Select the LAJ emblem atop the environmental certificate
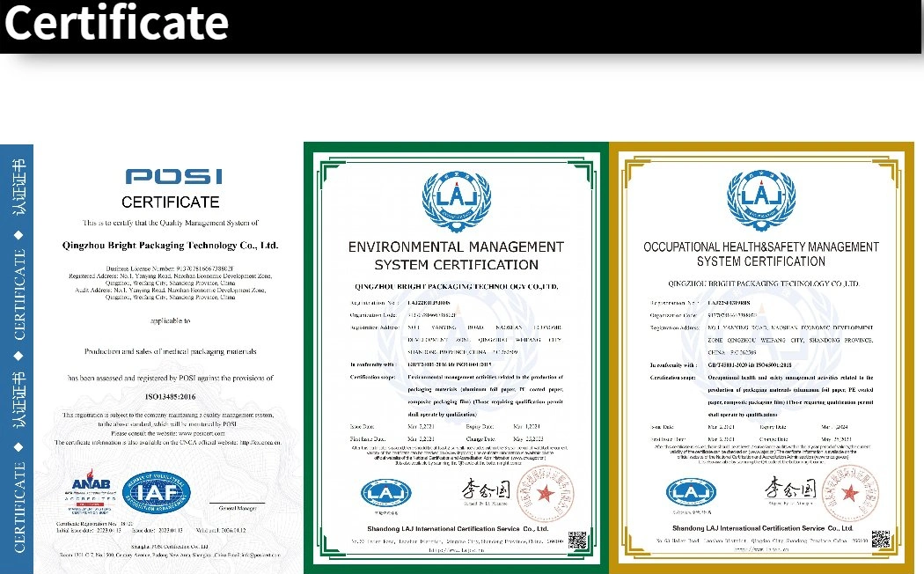The height and width of the screenshot is (574, 924). [457, 201]
